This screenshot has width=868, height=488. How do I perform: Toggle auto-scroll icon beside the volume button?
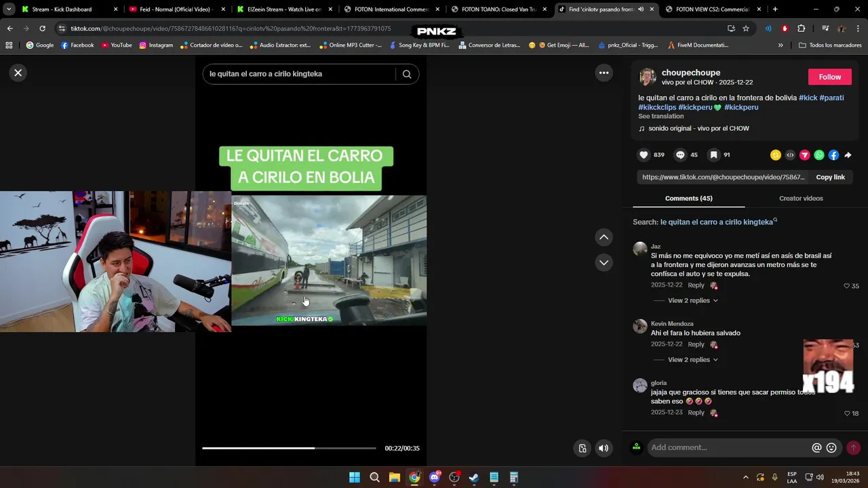(582, 448)
